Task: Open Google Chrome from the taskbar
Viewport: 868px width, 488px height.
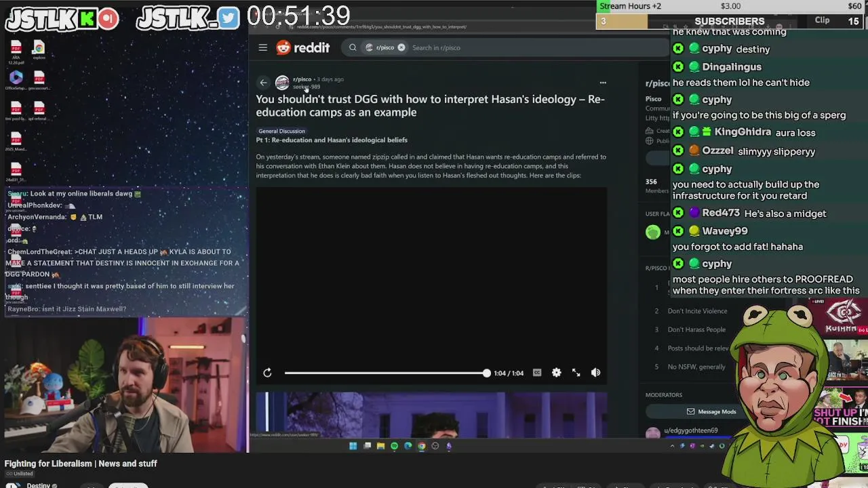Action: click(421, 446)
